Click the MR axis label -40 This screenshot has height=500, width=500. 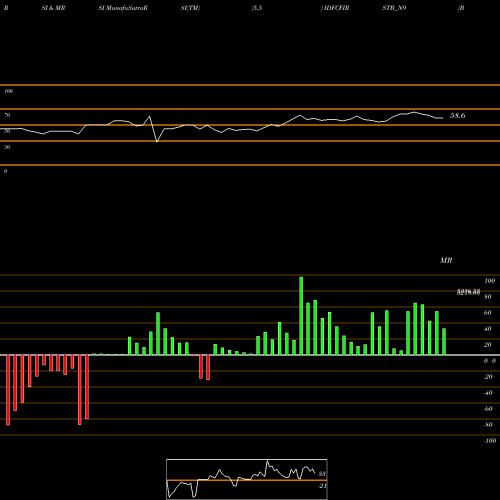point(488,393)
